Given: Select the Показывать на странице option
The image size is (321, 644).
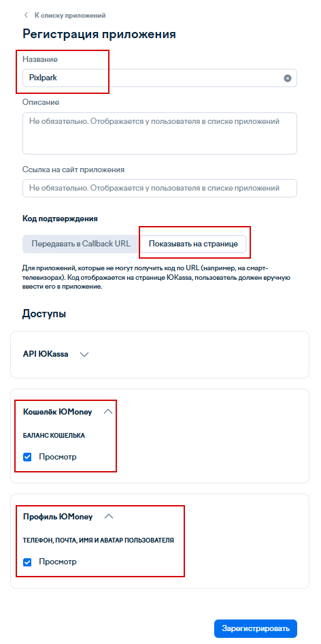Looking at the screenshot, I should (x=193, y=244).
